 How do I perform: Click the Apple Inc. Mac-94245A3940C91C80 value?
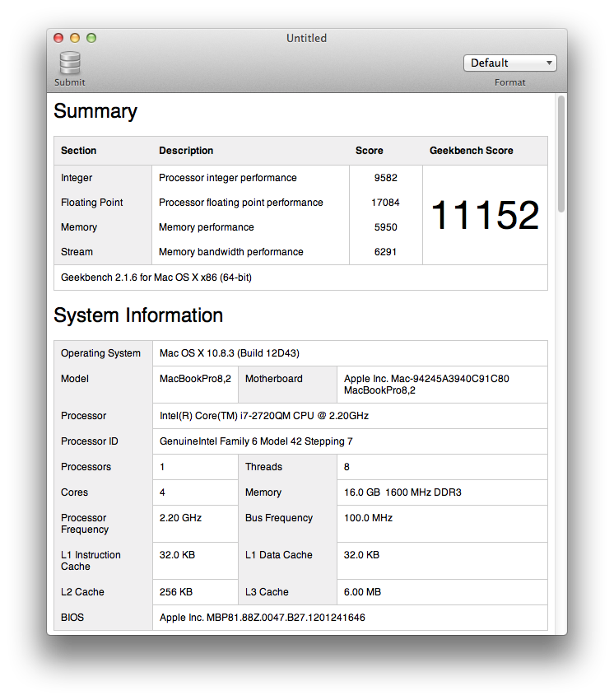[426, 385]
